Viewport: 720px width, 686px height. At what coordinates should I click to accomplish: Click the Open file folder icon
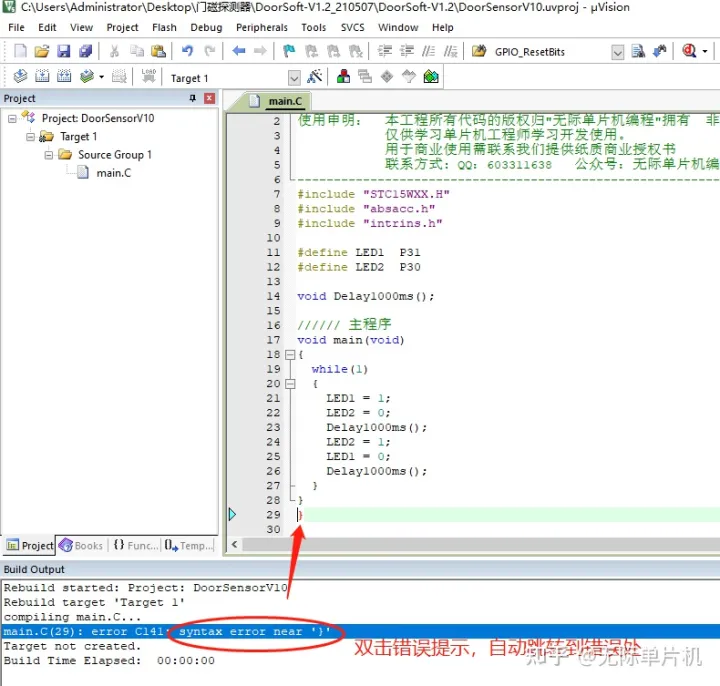click(x=42, y=51)
